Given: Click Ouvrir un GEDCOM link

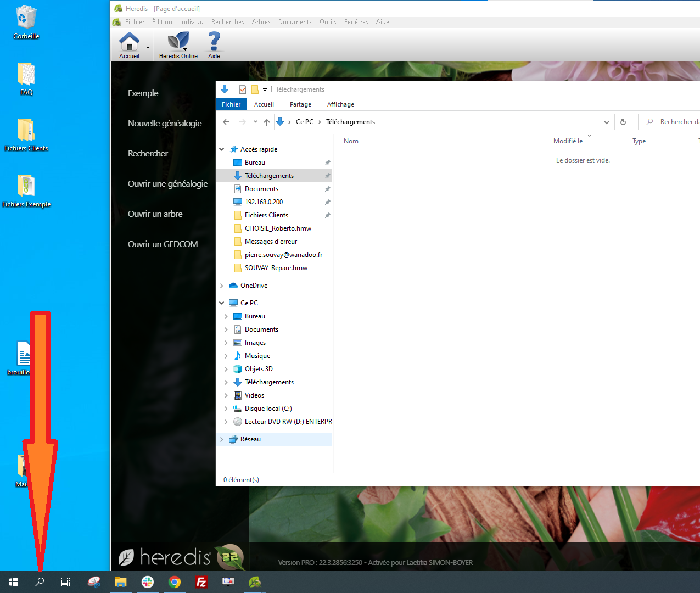Looking at the screenshot, I should [x=163, y=244].
